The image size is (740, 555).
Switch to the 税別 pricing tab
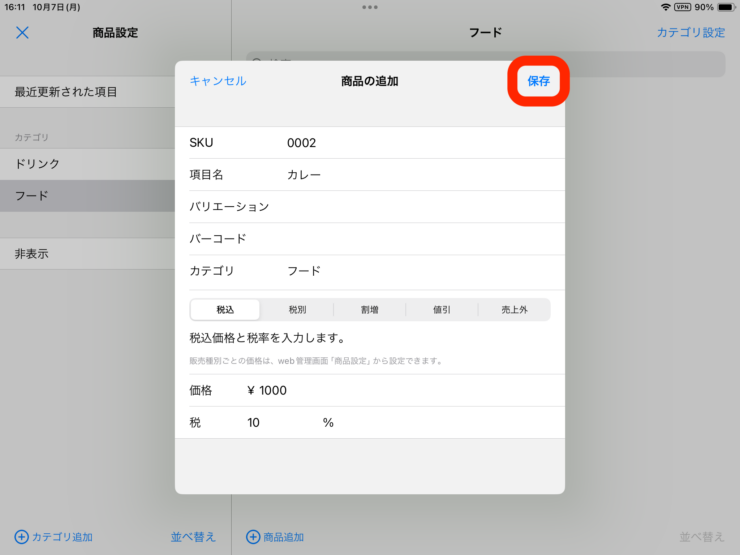click(x=297, y=310)
